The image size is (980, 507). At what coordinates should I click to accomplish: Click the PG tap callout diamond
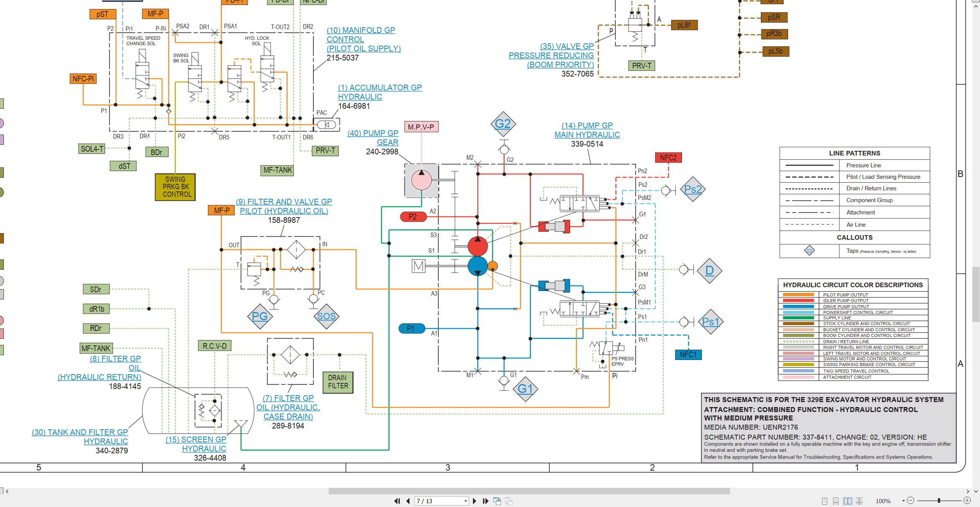click(260, 316)
